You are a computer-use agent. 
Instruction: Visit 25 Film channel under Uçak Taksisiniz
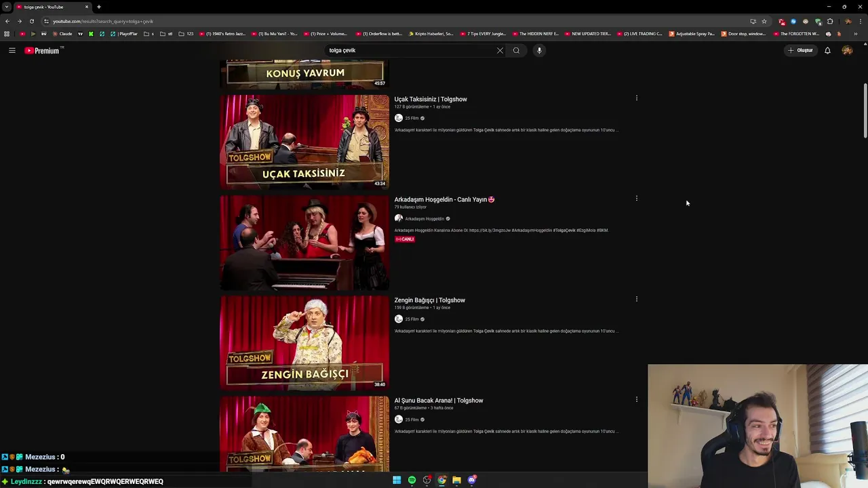pyautogui.click(x=412, y=118)
